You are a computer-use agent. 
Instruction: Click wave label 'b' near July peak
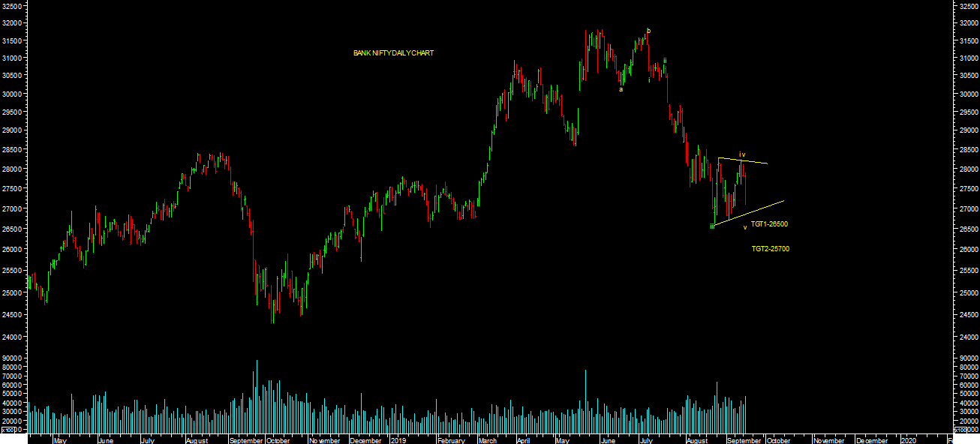pyautogui.click(x=648, y=31)
